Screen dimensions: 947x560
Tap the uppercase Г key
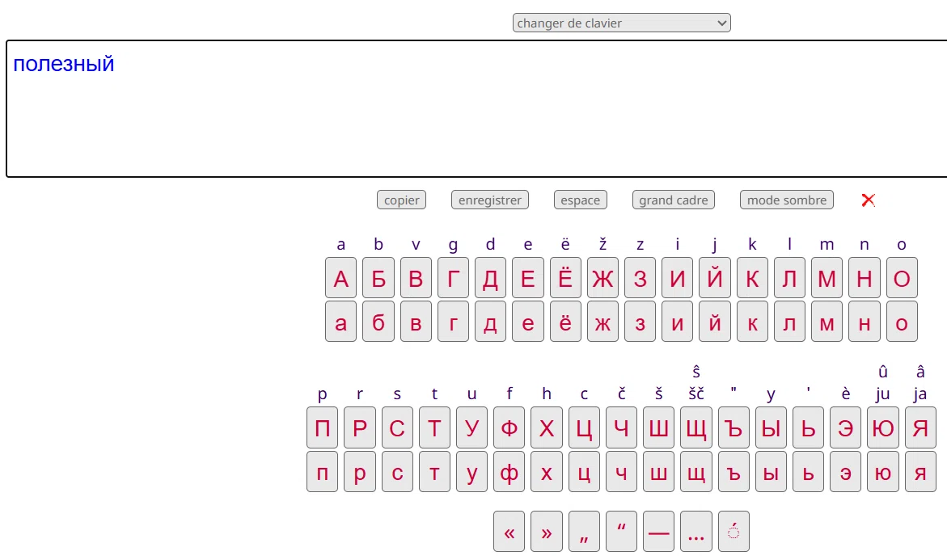453,278
